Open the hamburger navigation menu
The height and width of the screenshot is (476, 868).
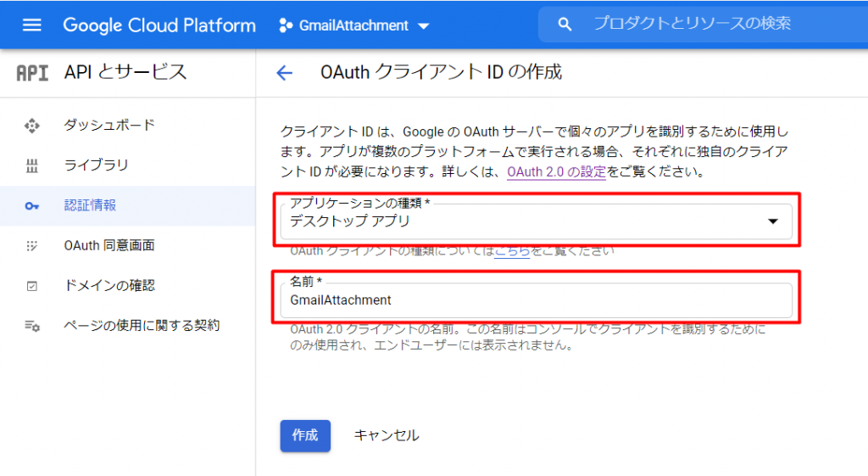click(31, 25)
